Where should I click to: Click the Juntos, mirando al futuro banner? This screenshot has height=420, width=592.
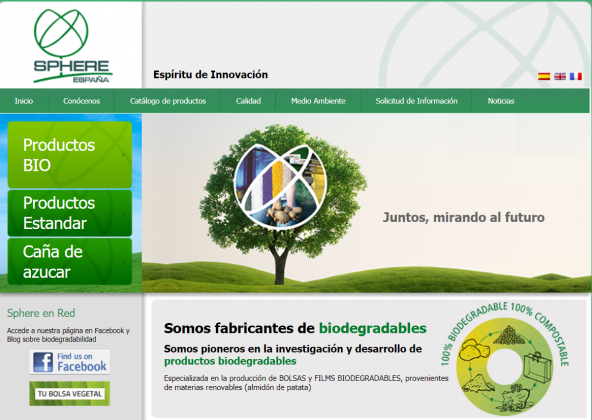click(x=464, y=217)
